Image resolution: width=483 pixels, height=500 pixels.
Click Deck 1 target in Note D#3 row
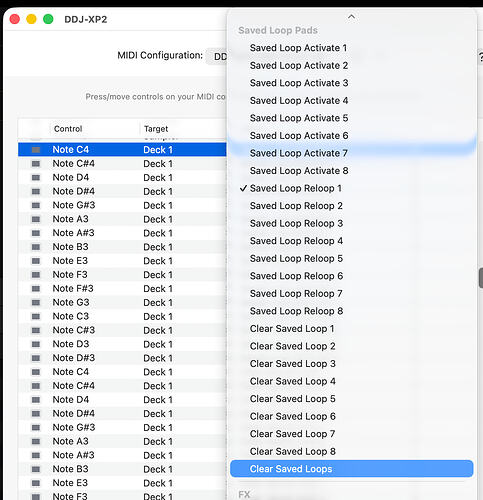tap(158, 358)
